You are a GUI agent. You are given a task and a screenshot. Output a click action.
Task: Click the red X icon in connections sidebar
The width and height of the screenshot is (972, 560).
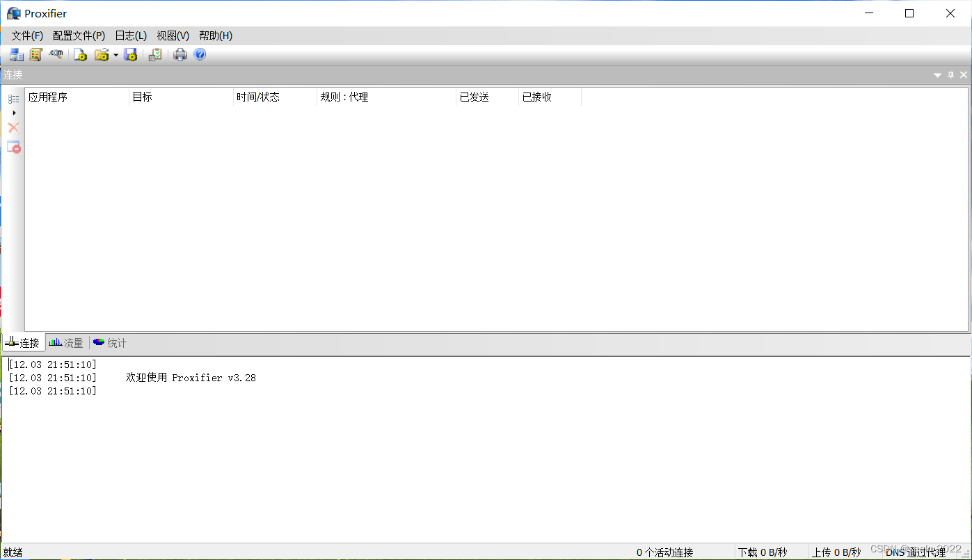click(x=13, y=127)
